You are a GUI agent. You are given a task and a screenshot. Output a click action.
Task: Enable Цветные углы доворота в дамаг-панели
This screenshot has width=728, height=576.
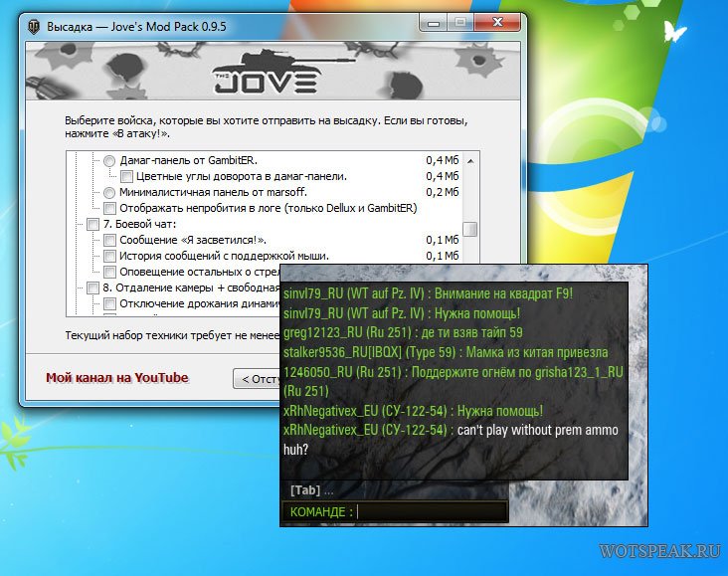point(126,176)
